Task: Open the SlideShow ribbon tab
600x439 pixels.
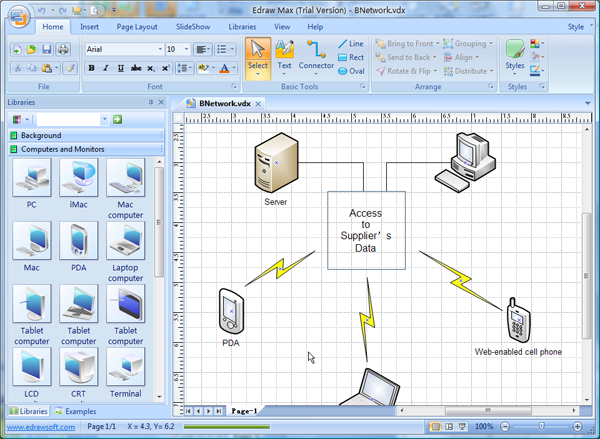Action: (x=192, y=27)
